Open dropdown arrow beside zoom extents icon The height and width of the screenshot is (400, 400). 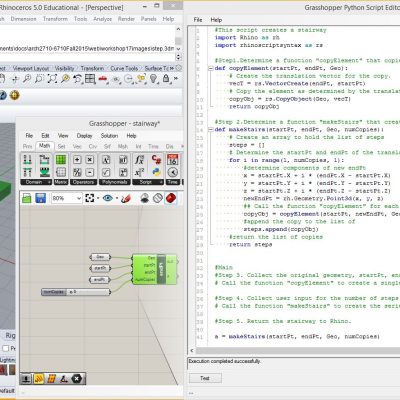(x=98, y=199)
